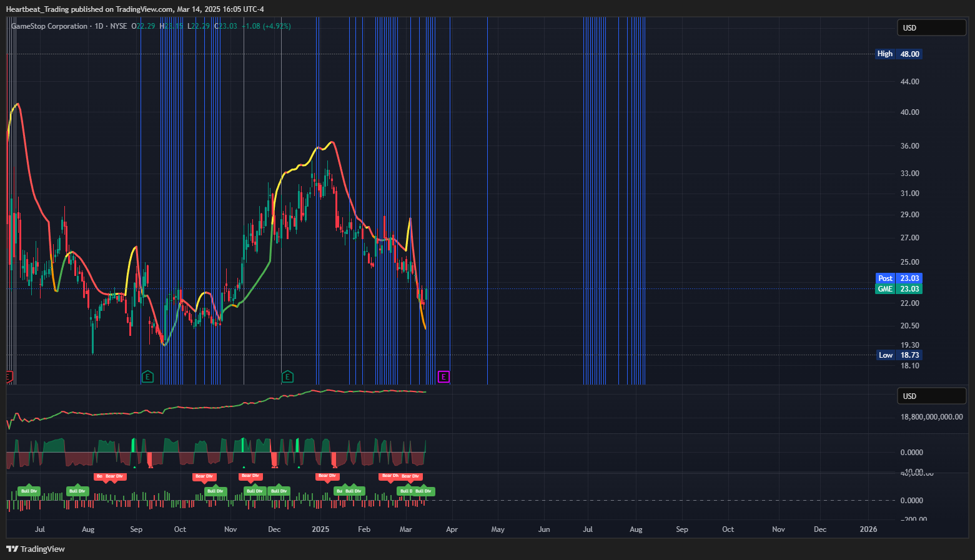Click the GME 23.03 price tag
The width and height of the screenshot is (975, 560).
click(x=899, y=288)
